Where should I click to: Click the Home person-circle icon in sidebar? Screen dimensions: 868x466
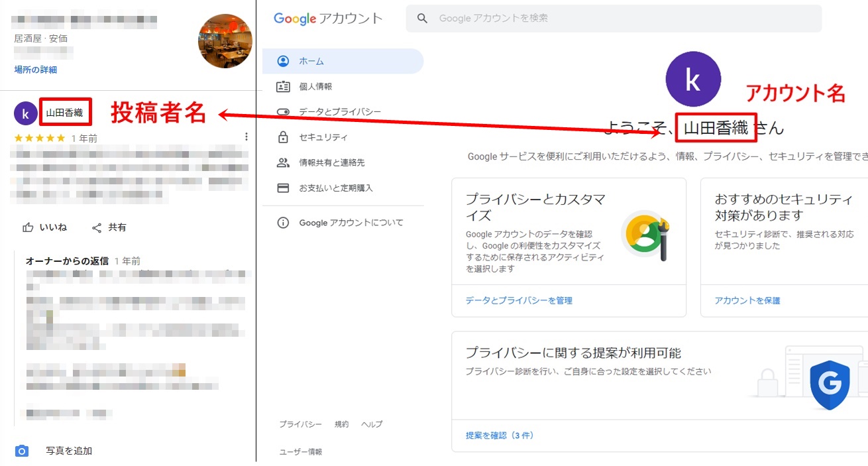283,61
